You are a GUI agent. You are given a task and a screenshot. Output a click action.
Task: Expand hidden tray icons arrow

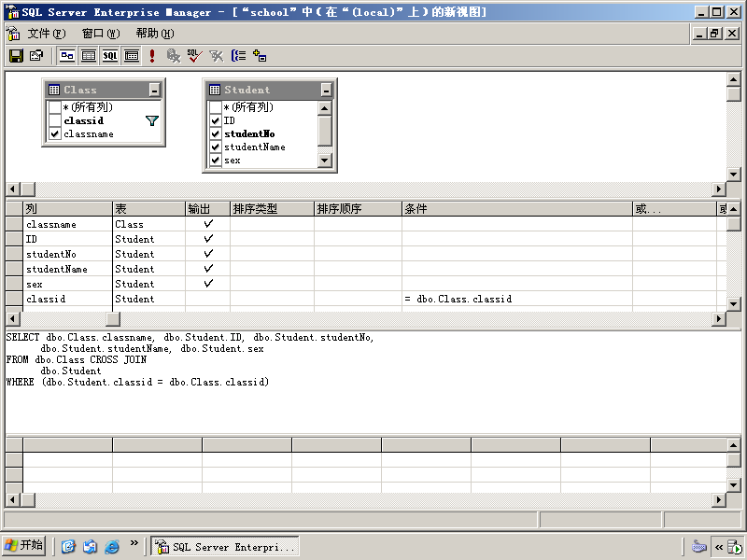point(719,547)
